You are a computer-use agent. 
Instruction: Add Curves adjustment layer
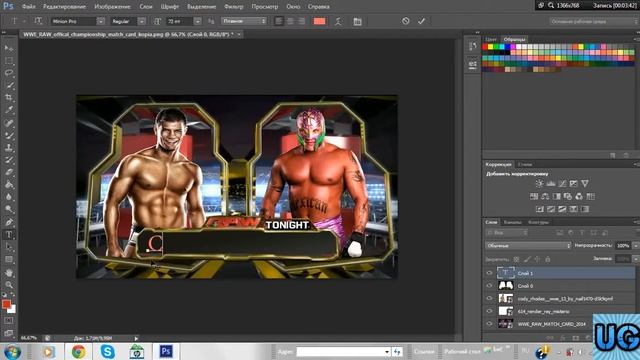pyautogui.click(x=562, y=184)
